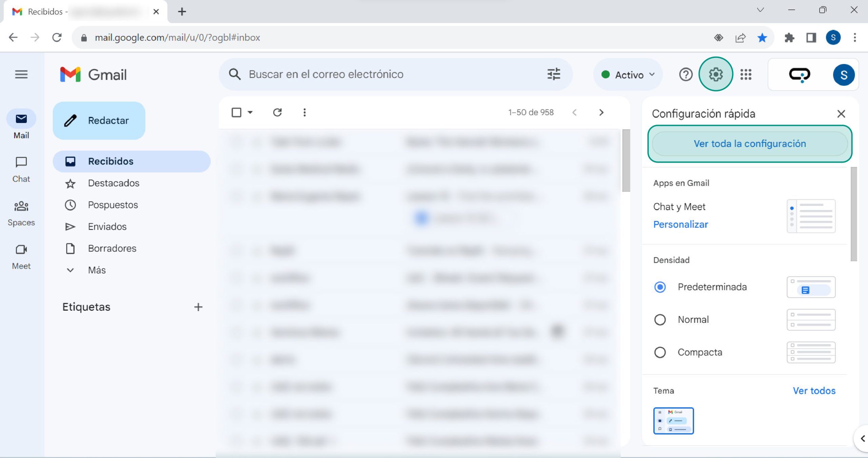This screenshot has width=868, height=458.
Task: Select the default theme thumbnail
Action: 673,420
